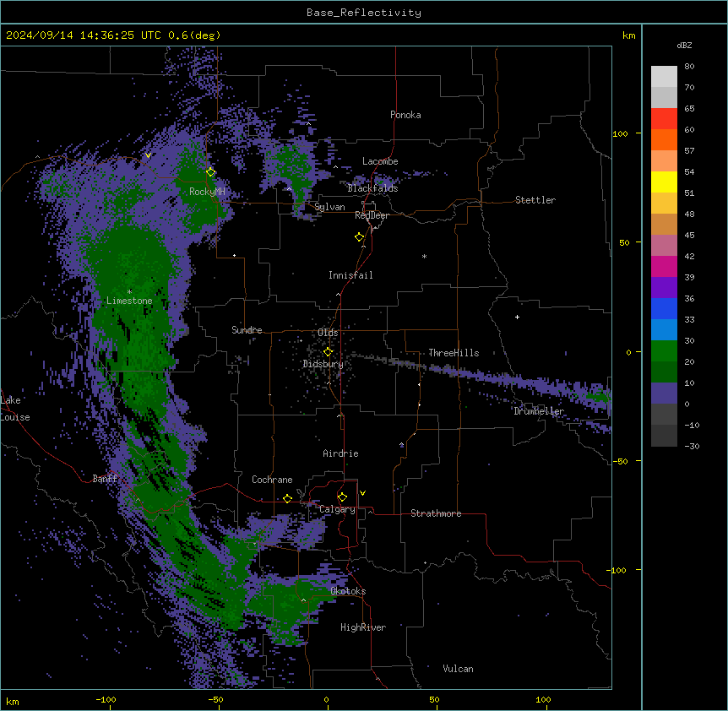Click the yellow diamond marker below Cochrane
Image resolution: width=728 pixels, height=711 pixels.
287,498
